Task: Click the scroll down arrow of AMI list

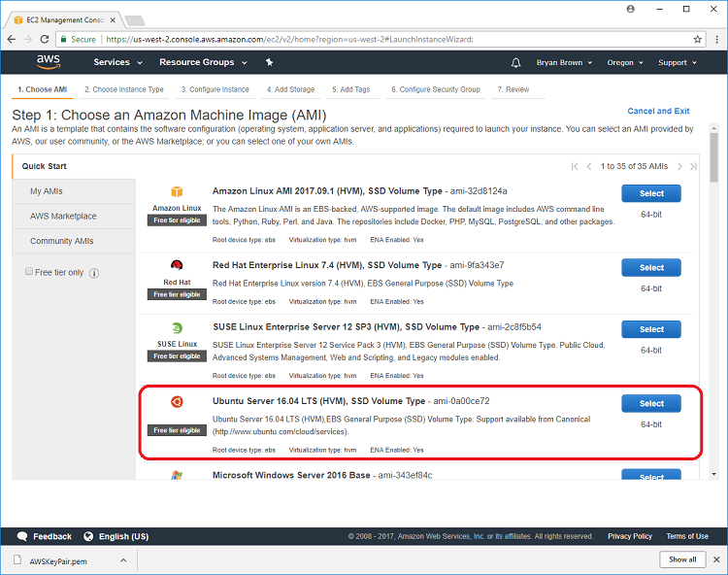Action: pos(714,474)
